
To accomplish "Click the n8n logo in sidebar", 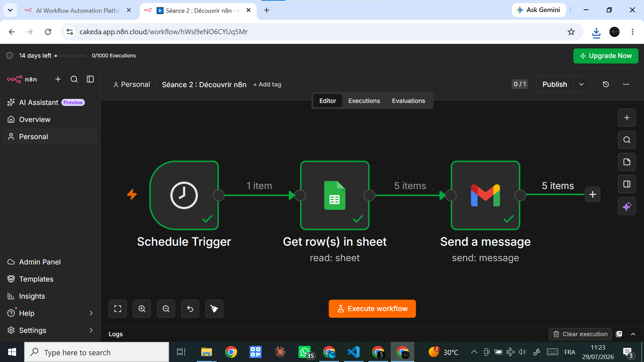I will point(22,79).
